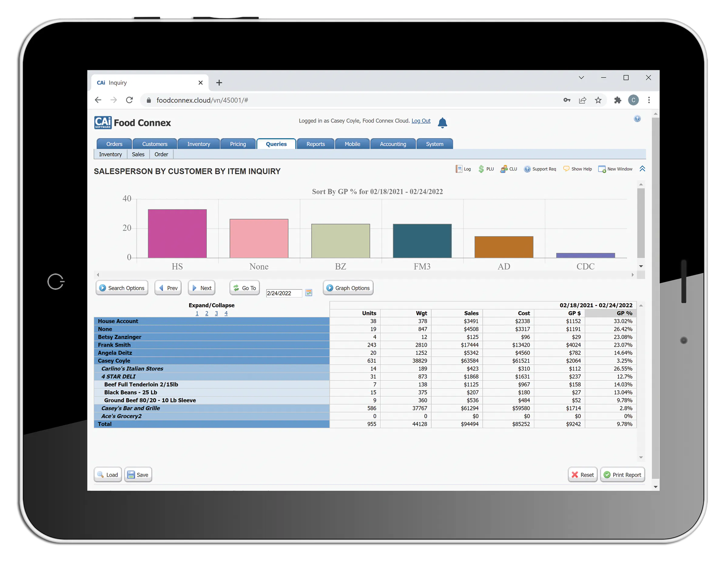The width and height of the screenshot is (728, 564).
Task: Toggle Show Help speech bubble
Action: click(x=566, y=169)
